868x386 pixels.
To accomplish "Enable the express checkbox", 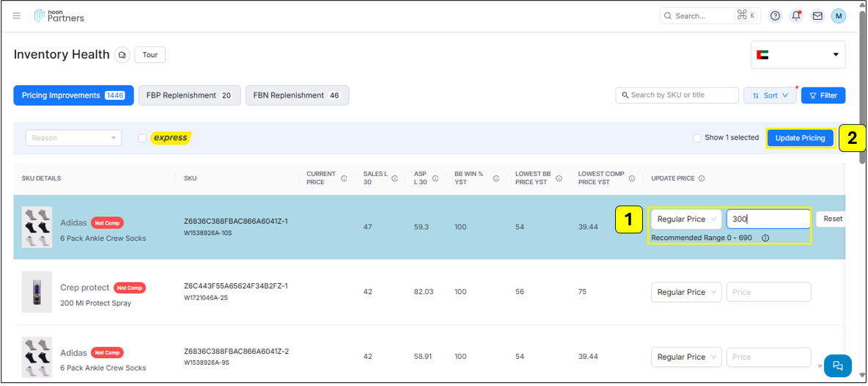I will (x=142, y=138).
